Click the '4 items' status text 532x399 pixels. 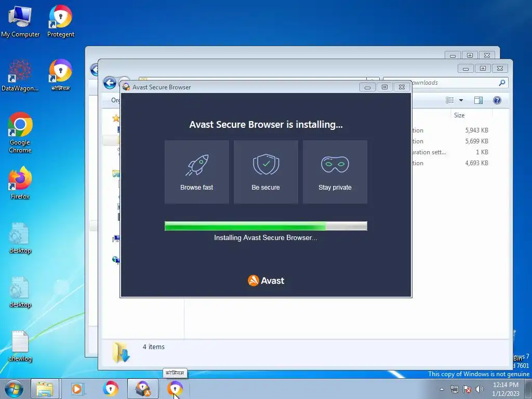click(154, 347)
